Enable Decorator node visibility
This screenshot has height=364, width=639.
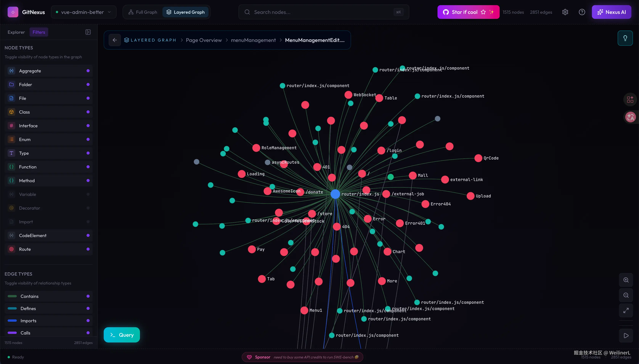[x=88, y=208]
